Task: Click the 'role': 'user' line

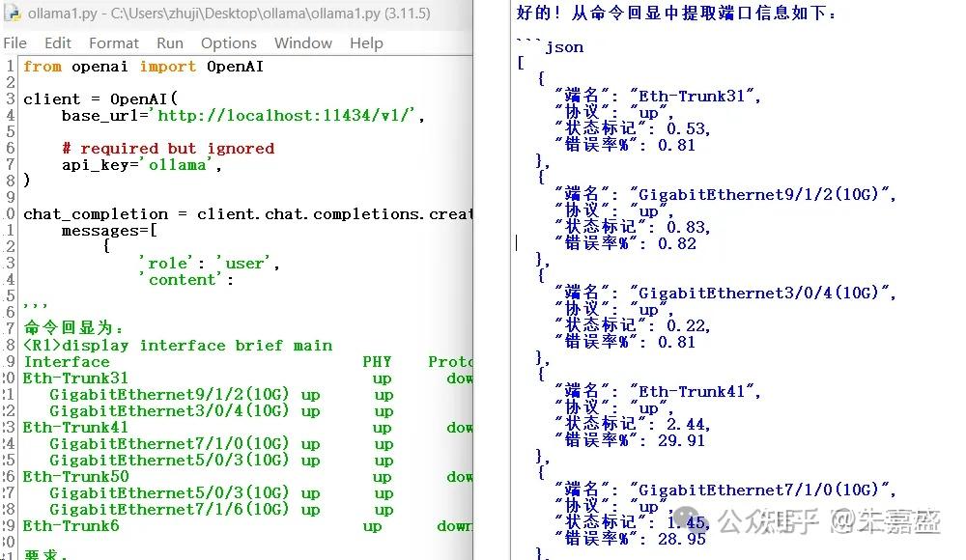Action: point(210,264)
